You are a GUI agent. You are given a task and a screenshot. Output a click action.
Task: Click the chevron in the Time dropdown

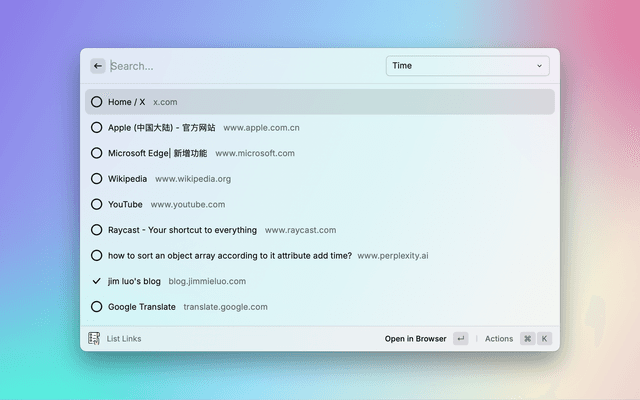click(540, 66)
